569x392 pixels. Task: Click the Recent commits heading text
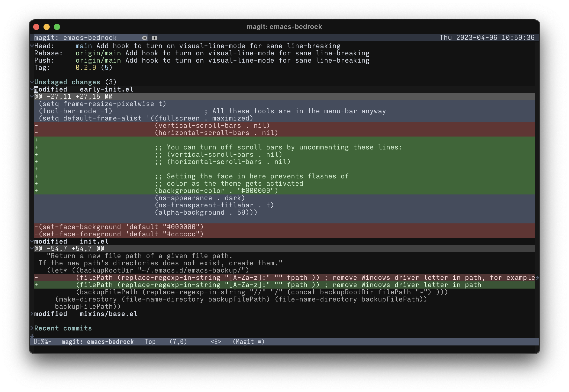63,328
